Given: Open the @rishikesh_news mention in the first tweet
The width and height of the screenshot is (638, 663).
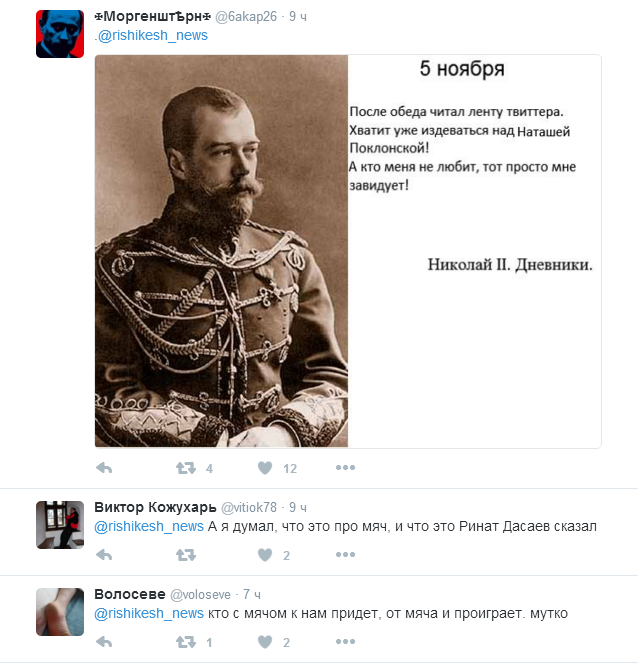Looking at the screenshot, I should pos(153,36).
